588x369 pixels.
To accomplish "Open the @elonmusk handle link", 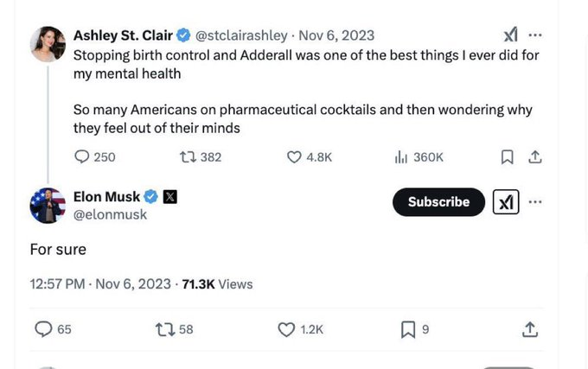I will tap(110, 214).
